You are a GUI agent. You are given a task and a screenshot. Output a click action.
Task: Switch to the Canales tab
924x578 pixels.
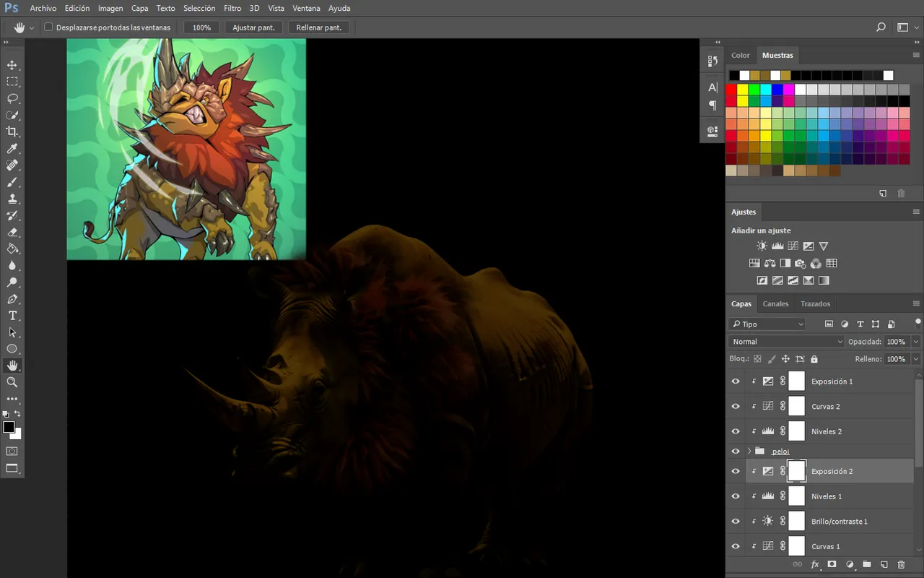tap(776, 303)
